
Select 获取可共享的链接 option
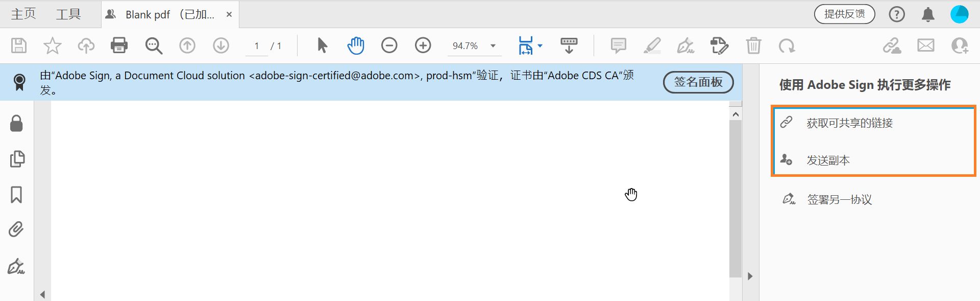(x=849, y=123)
